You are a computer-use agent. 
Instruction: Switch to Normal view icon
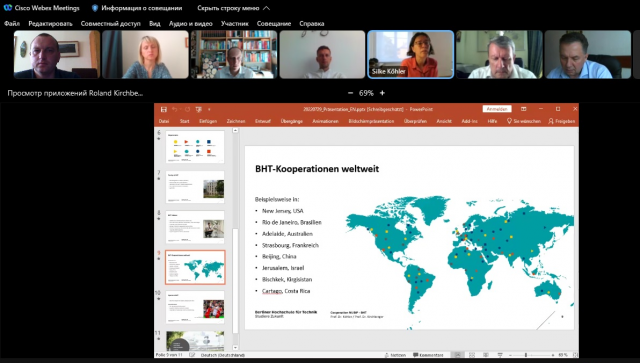coord(458,355)
